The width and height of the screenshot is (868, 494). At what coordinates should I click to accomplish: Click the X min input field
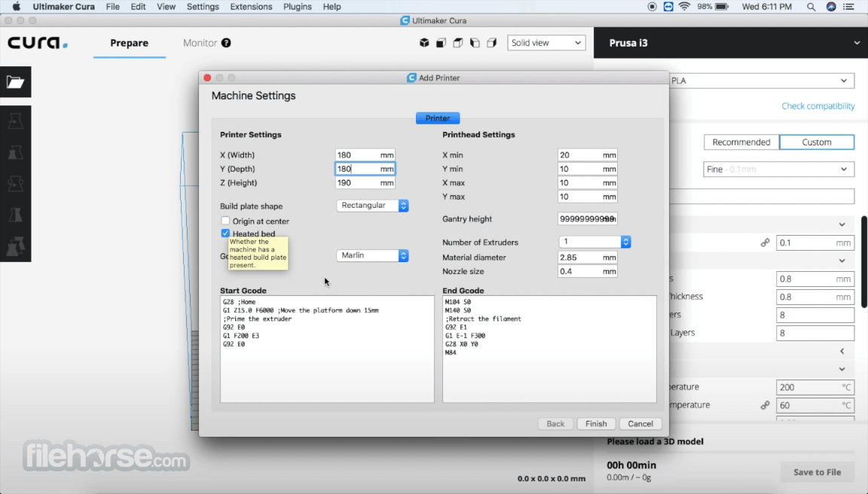pyautogui.click(x=588, y=155)
